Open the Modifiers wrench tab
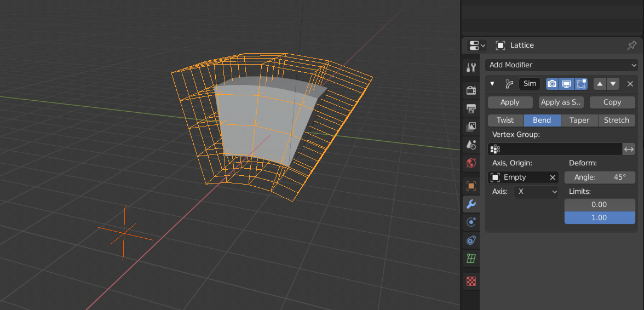 click(x=471, y=204)
